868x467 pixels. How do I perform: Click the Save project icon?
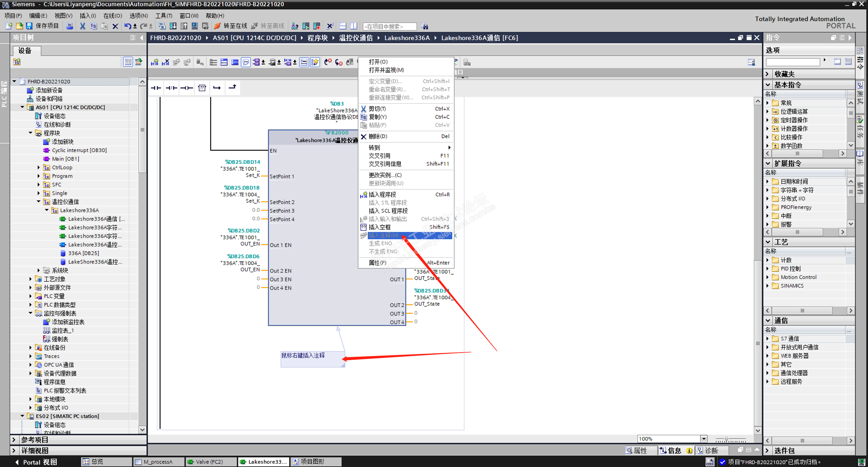[x=29, y=26]
